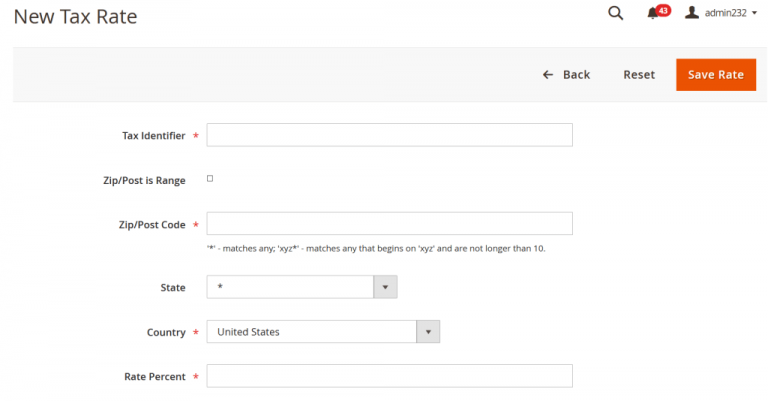Click the orange Save Rate button
Viewport: 768px width, 401px height.
[x=716, y=75]
